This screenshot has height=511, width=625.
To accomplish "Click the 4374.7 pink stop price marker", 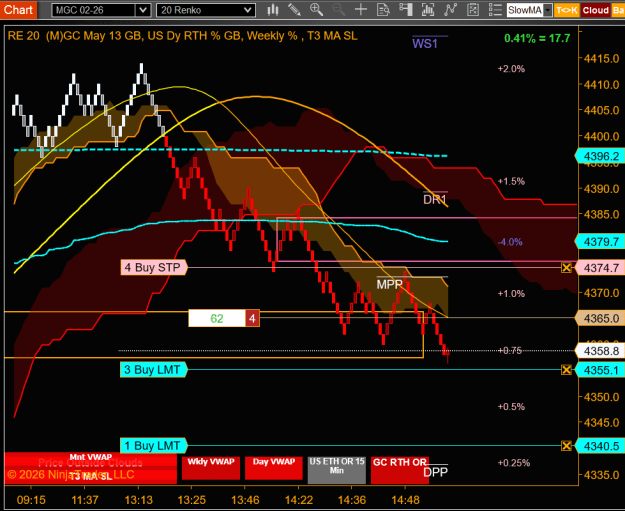I will (x=599, y=268).
